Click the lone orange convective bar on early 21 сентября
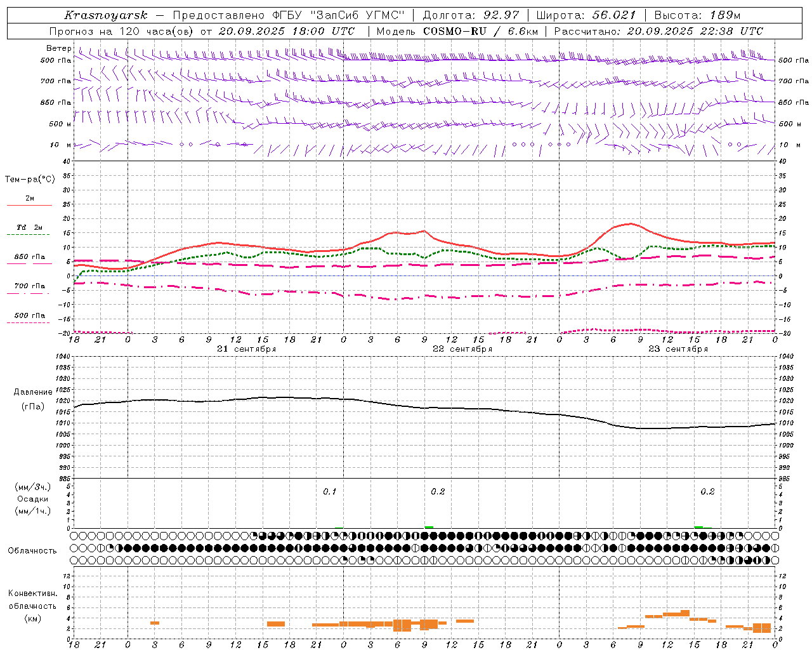 [155, 623]
